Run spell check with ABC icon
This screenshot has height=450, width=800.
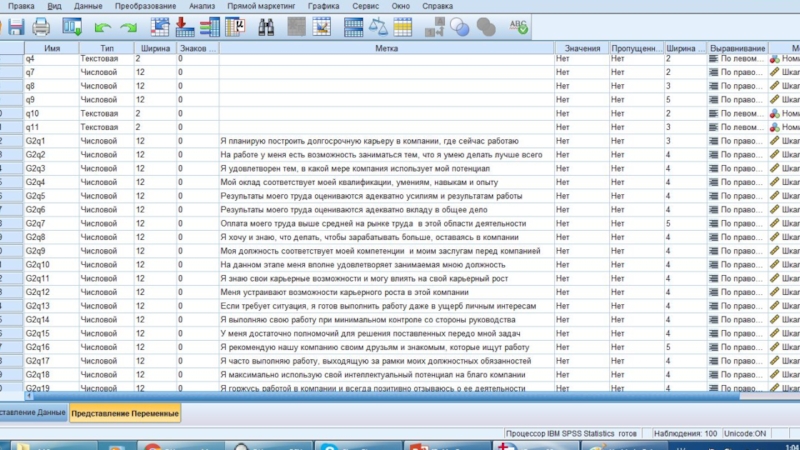pyautogui.click(x=519, y=27)
